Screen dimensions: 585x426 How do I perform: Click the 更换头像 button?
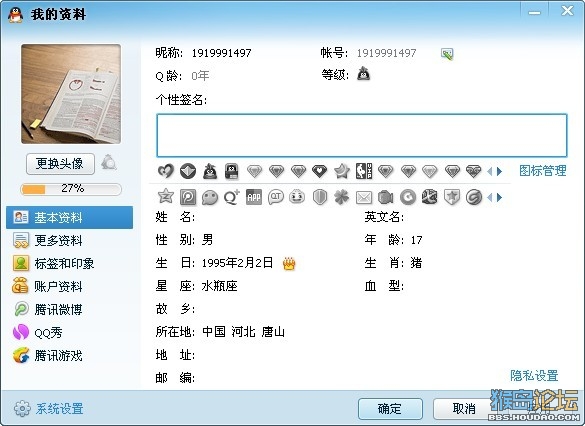[60, 164]
